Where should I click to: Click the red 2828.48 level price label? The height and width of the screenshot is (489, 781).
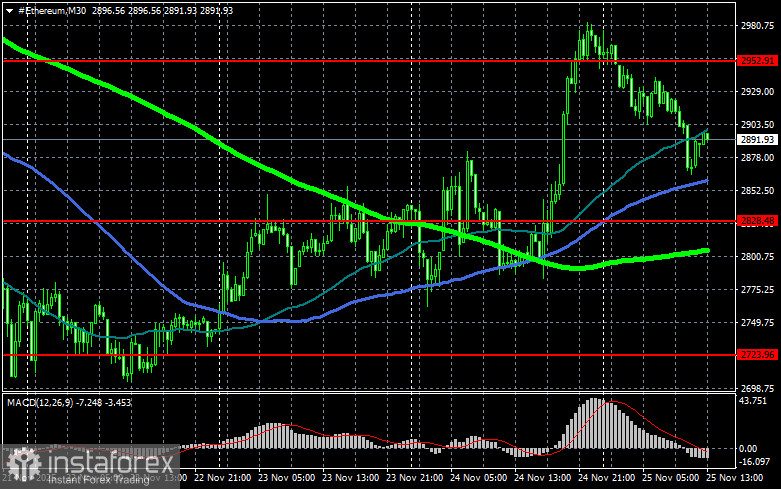(x=758, y=221)
